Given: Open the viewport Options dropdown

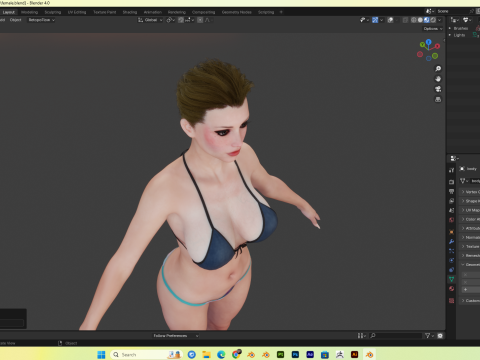Looking at the screenshot, I should pos(433,29).
